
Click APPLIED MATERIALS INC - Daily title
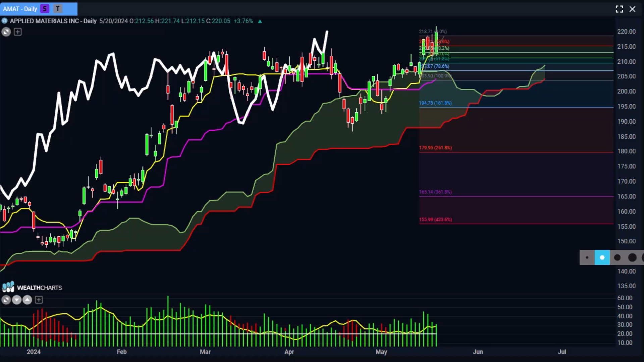point(53,21)
